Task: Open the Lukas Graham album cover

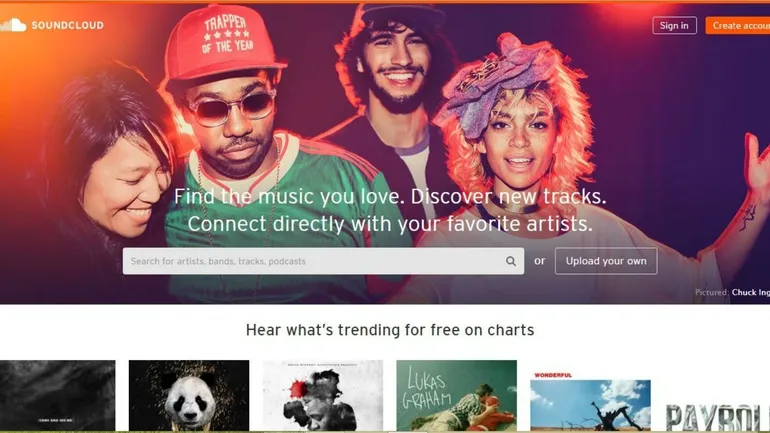Action: 457,396
